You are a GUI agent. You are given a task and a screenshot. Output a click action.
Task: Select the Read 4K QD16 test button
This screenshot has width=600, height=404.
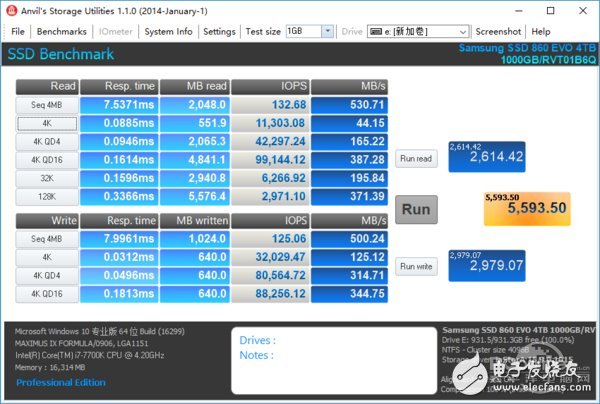pos(45,160)
